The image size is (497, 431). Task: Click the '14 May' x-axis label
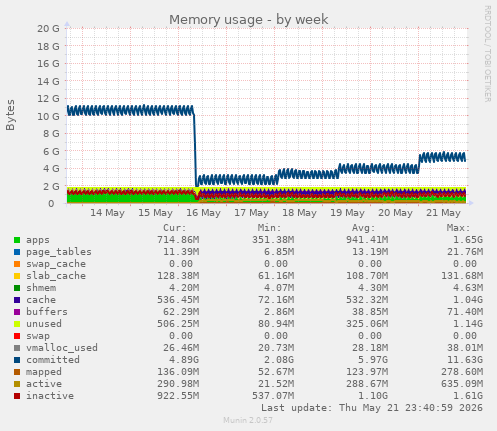point(107,213)
